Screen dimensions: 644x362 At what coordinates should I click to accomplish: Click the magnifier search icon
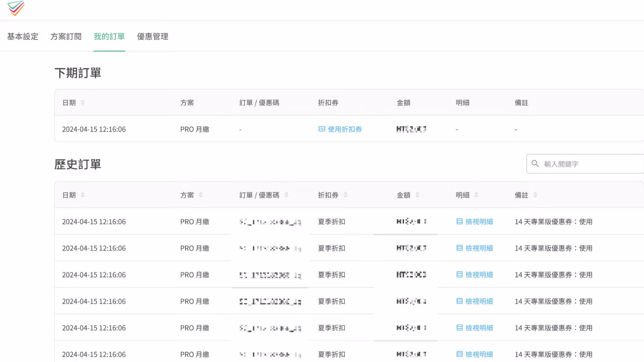coord(535,164)
